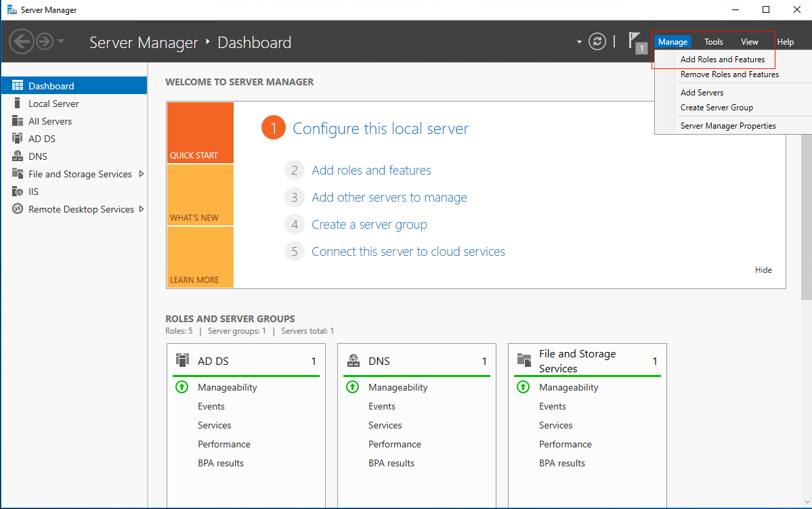812x509 pixels.
Task: Click the Dashboard icon in sidebar
Action: (18, 85)
